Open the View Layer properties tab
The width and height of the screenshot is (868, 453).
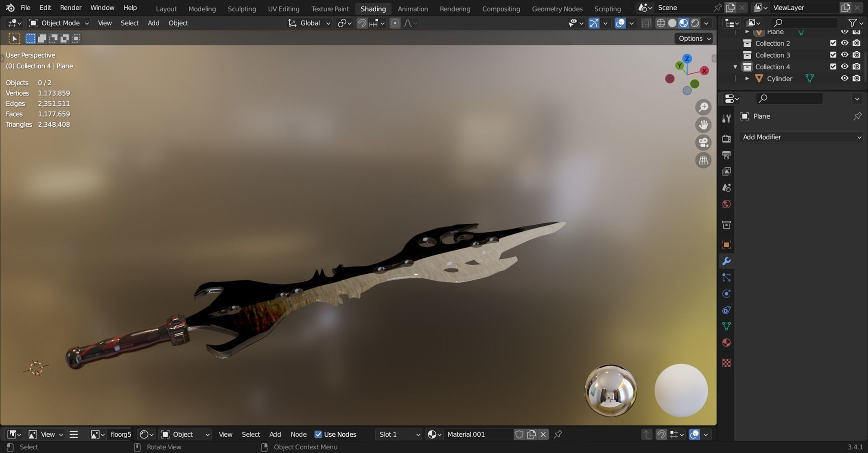click(x=726, y=172)
